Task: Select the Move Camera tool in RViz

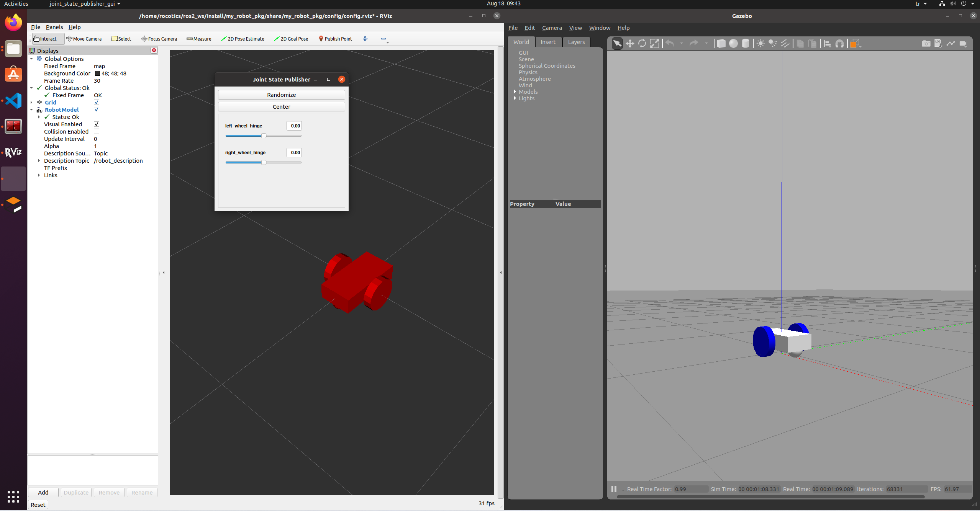Action: [x=84, y=39]
